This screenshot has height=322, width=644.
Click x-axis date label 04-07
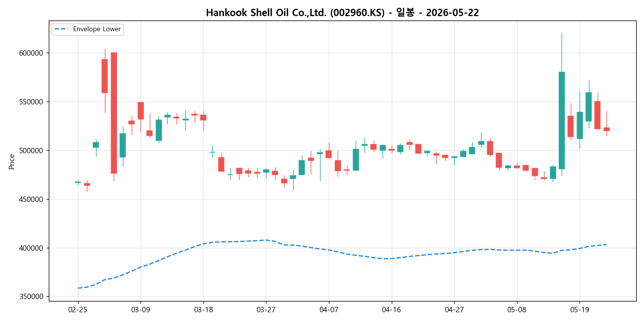[x=328, y=309]
